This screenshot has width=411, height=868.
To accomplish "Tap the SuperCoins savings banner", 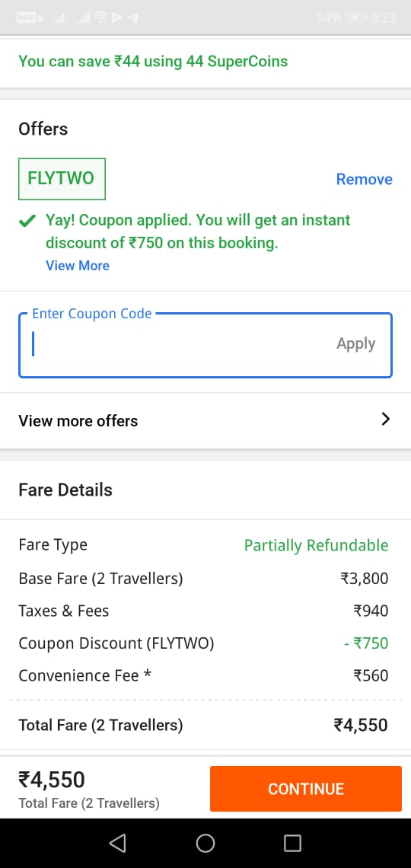I will click(153, 62).
